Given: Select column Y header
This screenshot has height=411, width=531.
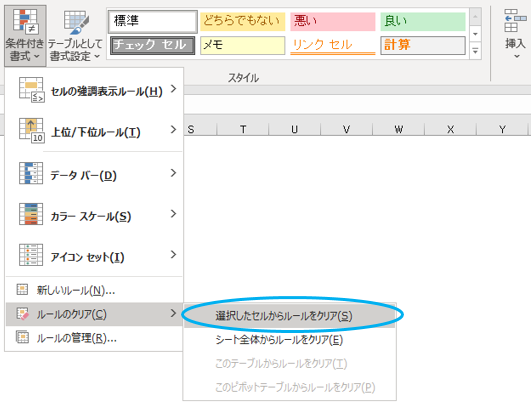Looking at the screenshot, I should [x=502, y=129].
